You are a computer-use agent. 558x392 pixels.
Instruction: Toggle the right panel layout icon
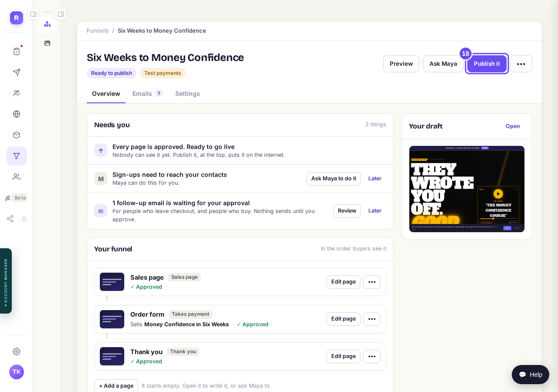(61, 14)
